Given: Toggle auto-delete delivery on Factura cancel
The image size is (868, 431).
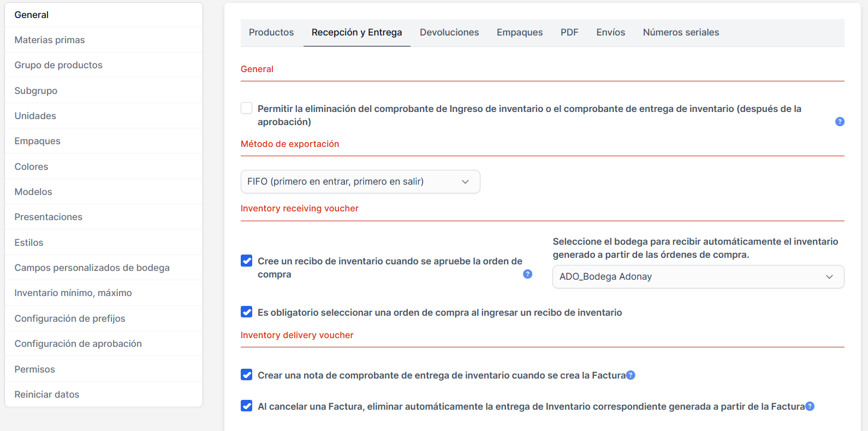Looking at the screenshot, I should 247,406.
